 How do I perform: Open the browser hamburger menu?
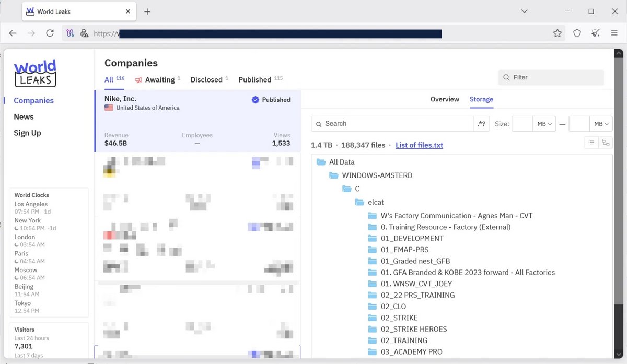point(614,33)
